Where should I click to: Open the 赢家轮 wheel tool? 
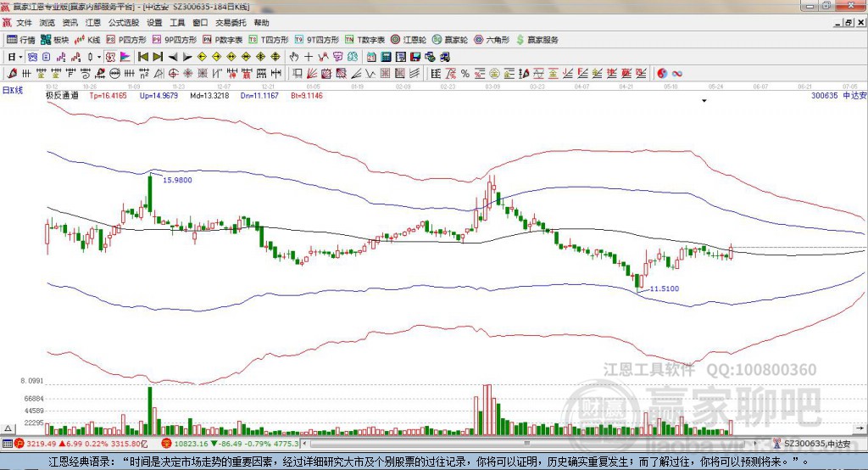(x=450, y=39)
